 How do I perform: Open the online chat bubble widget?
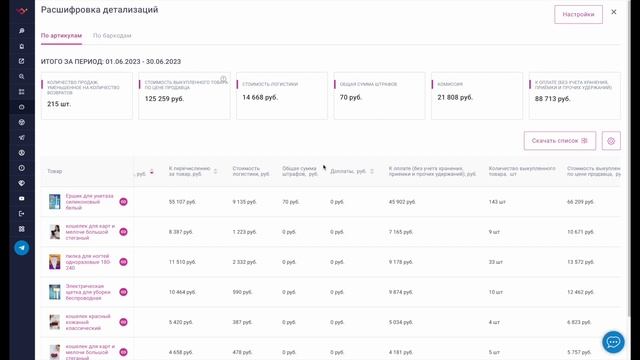coord(613,342)
